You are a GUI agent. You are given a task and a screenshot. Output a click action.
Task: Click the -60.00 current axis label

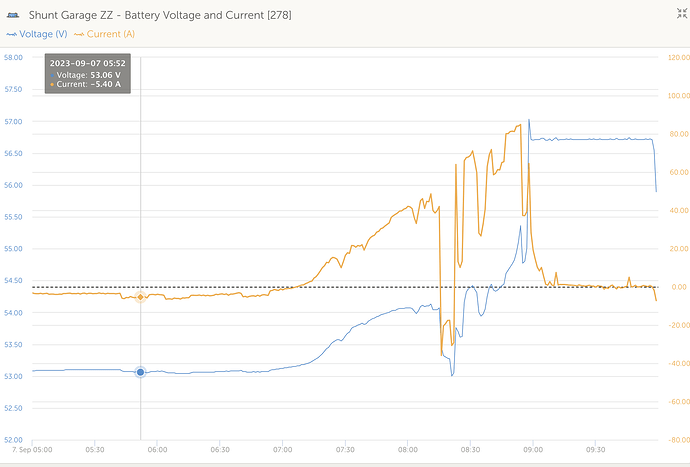[678, 401]
